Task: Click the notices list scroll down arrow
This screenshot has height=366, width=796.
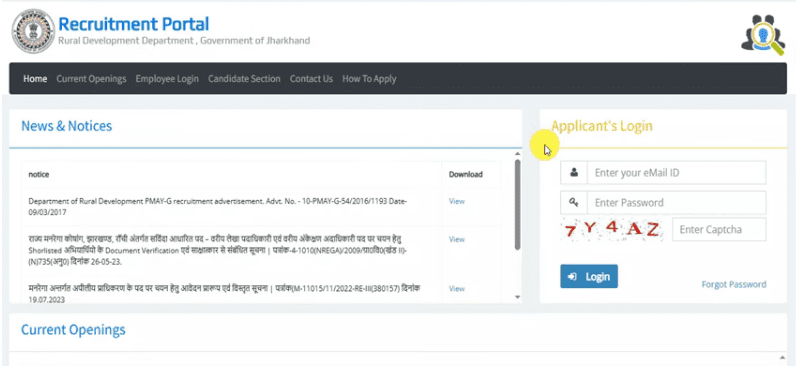Action: [x=517, y=297]
